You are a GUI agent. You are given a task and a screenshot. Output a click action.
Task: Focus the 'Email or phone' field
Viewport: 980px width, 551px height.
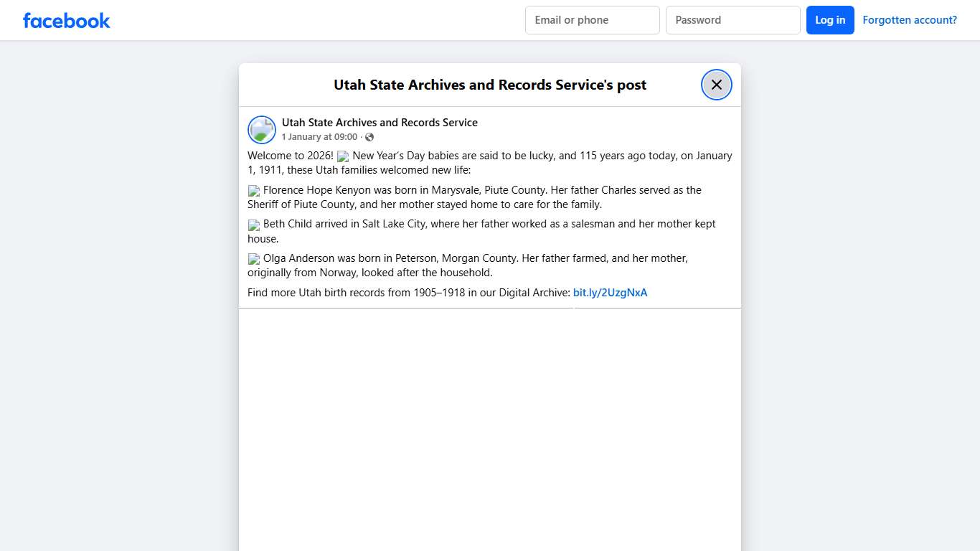click(x=592, y=20)
